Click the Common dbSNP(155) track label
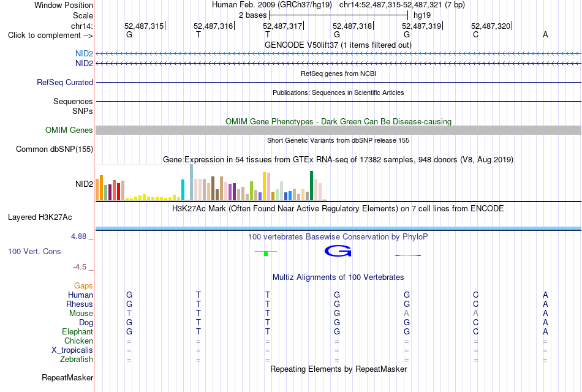582x392 pixels. click(x=54, y=149)
